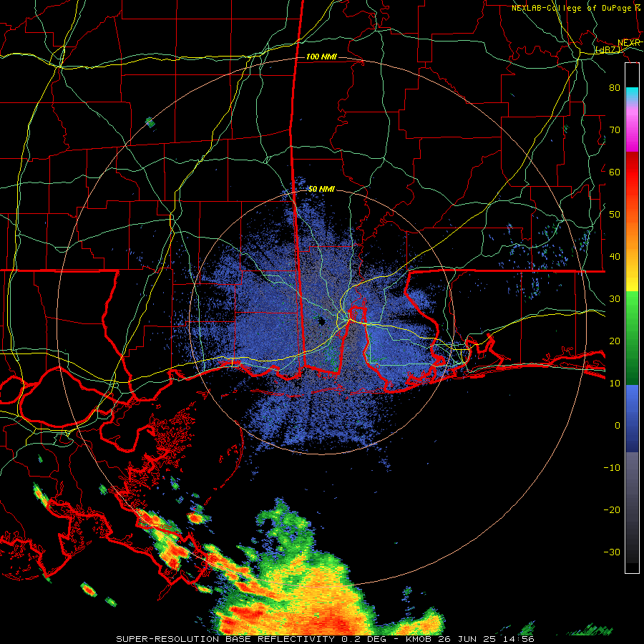
Task: Pick the green segment of the reflectivity color bar
Action: (x=632, y=337)
